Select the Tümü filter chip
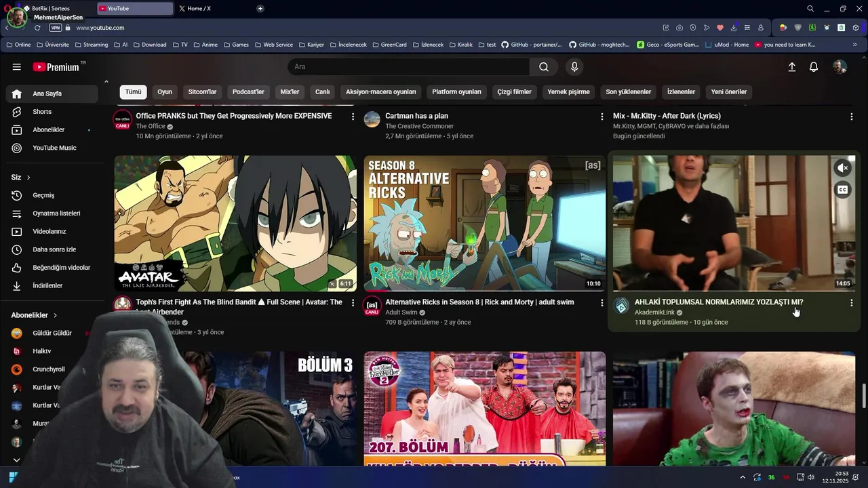This screenshot has height=488, width=868. (133, 92)
